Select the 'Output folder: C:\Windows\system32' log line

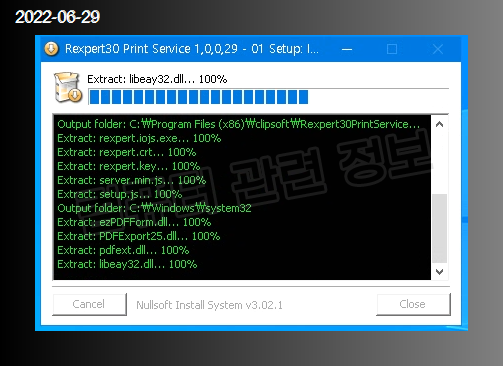tap(154, 208)
